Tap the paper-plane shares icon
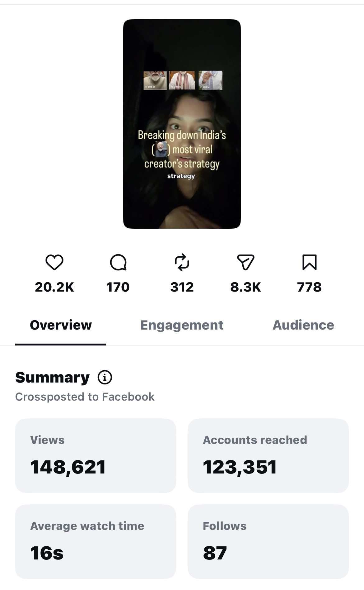This screenshot has height=590, width=364. point(246,262)
